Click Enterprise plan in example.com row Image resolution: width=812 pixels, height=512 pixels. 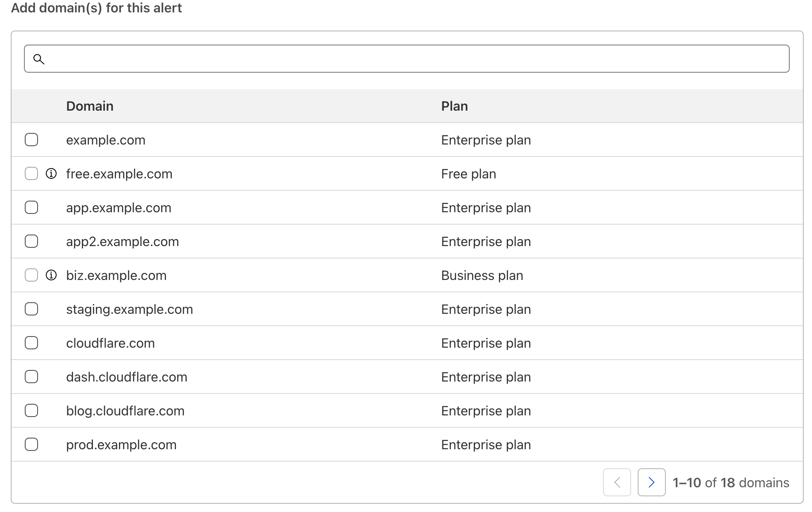(x=486, y=140)
